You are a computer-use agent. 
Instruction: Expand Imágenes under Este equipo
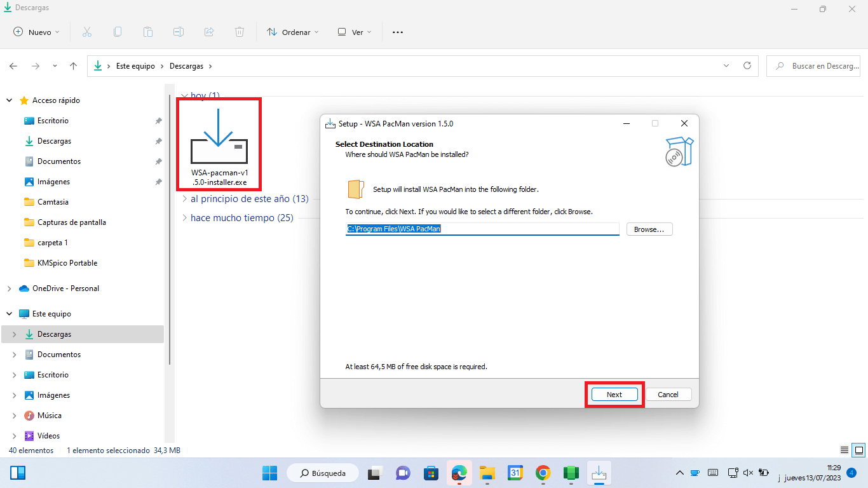[15, 395]
